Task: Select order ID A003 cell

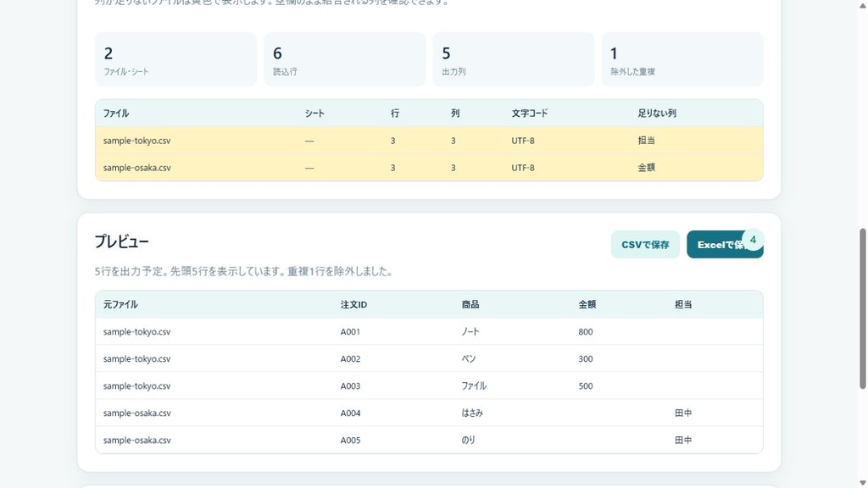Action: [x=350, y=386]
